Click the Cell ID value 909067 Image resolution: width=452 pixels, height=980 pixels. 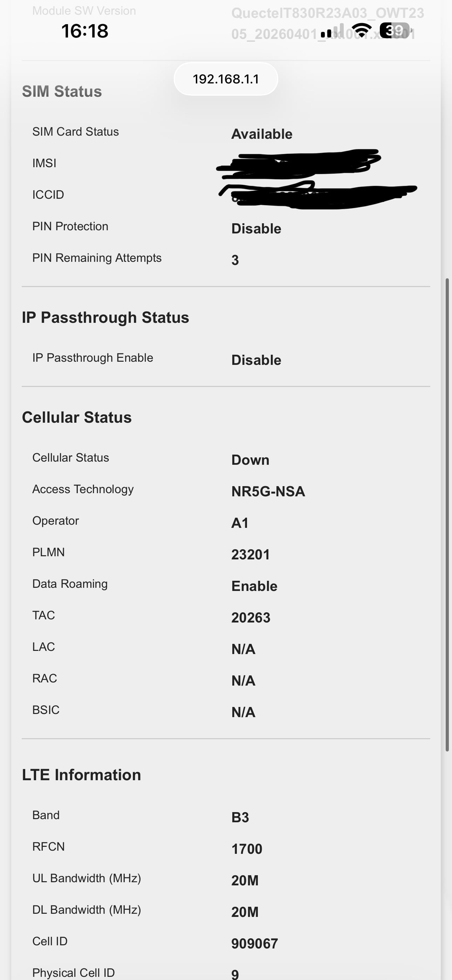point(255,944)
